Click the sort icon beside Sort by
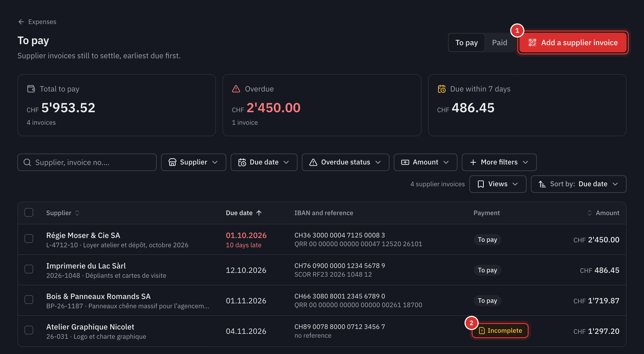 click(542, 184)
